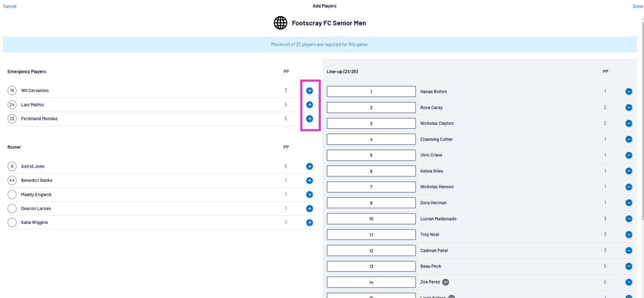Click the globe team logo icon
This screenshot has width=644, height=298.
point(280,23)
